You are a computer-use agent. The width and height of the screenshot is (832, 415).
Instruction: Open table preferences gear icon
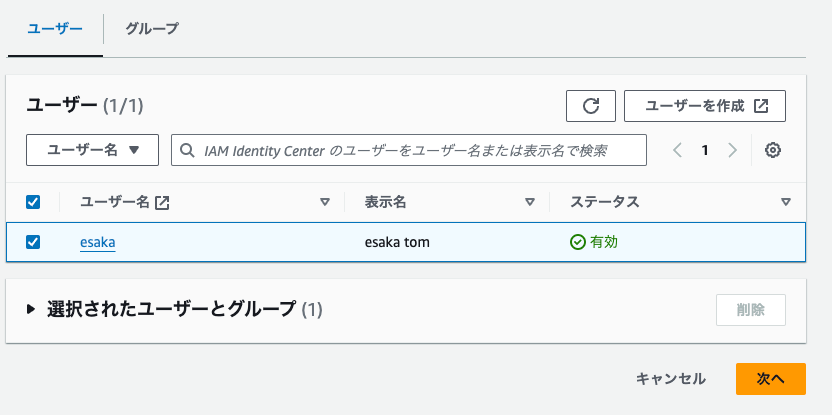772,150
